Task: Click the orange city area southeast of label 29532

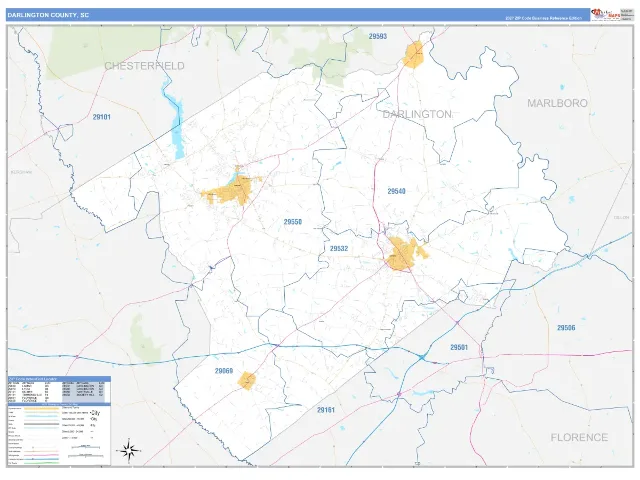Action: click(x=404, y=254)
